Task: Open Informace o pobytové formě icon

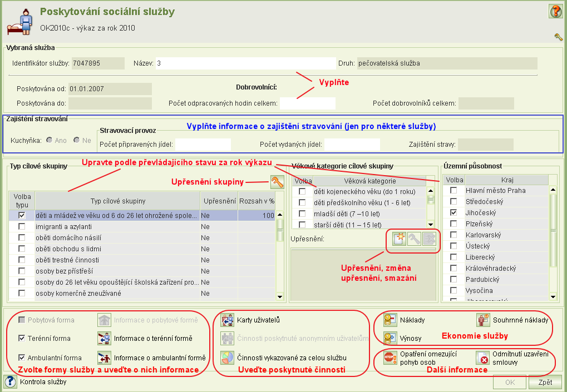Action: [x=104, y=320]
